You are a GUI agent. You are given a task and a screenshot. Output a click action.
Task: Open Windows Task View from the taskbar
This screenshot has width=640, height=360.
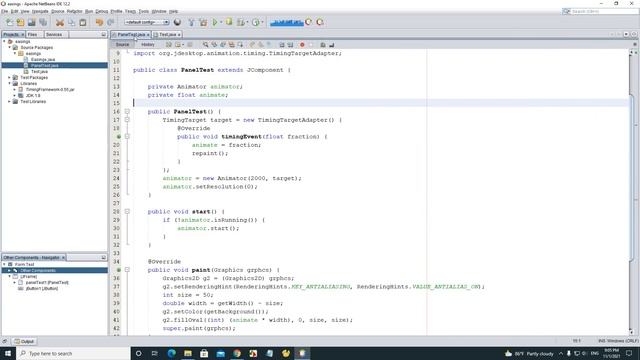click(155, 353)
